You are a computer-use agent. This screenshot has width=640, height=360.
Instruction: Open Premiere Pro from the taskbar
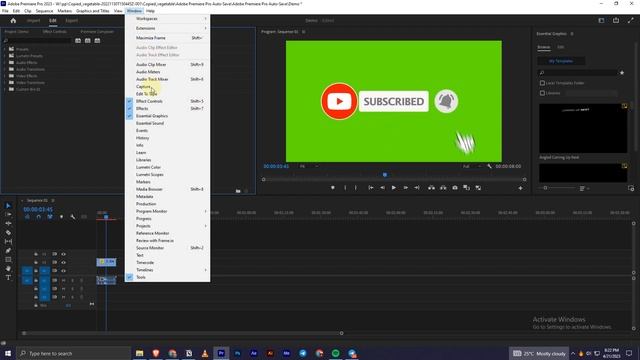pyautogui.click(x=221, y=353)
